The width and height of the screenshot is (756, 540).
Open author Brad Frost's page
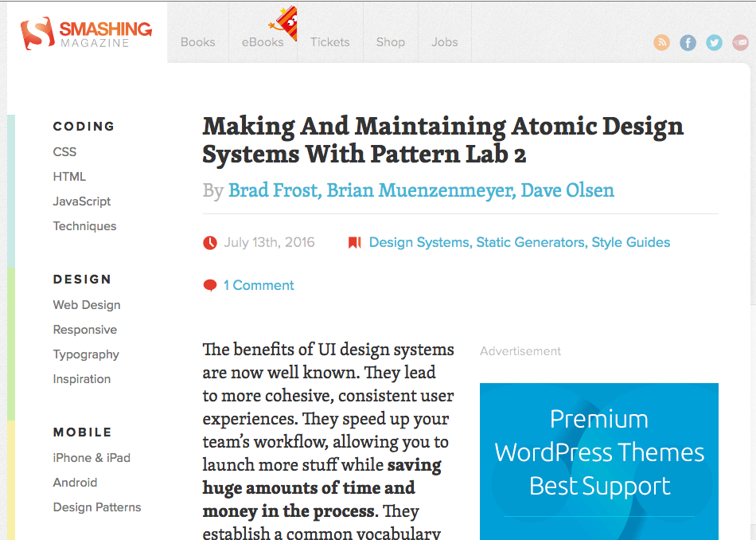point(272,190)
